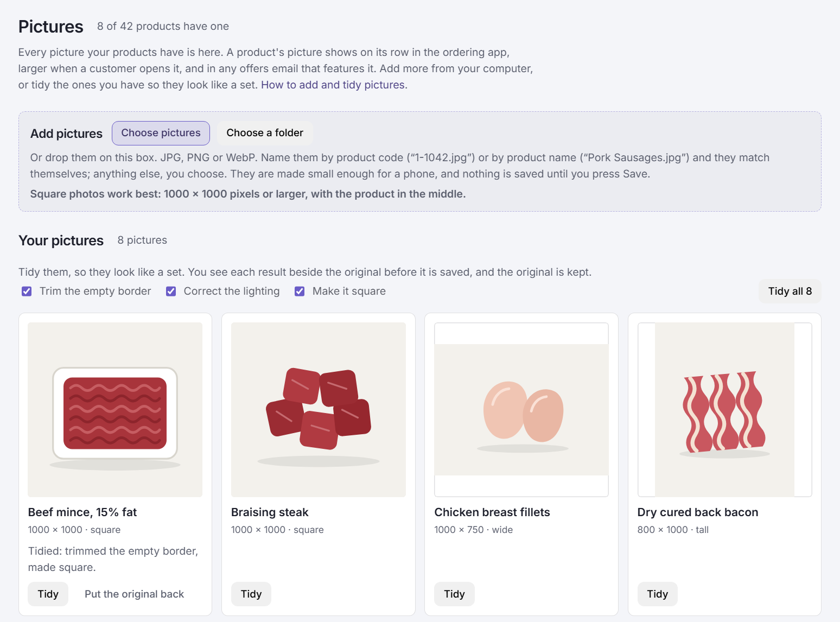Screen dimensions: 840x622
Task: Click the Choose a folder button
Action: [265, 133]
